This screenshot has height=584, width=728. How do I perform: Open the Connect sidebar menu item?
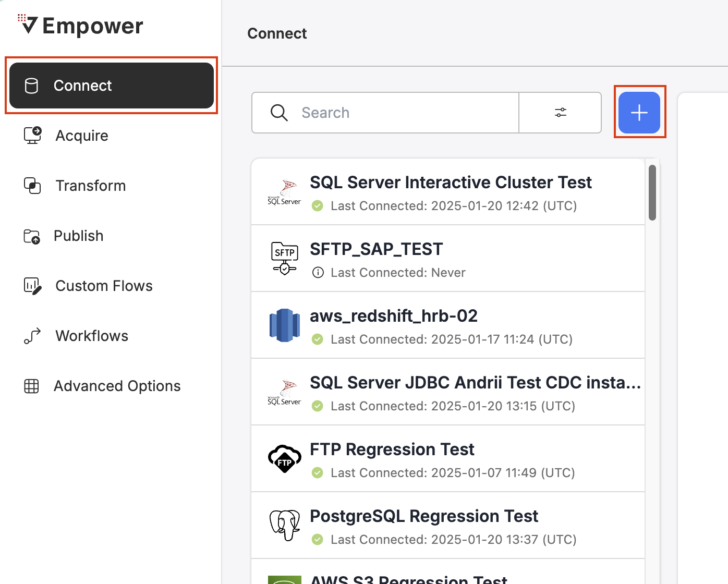(112, 86)
